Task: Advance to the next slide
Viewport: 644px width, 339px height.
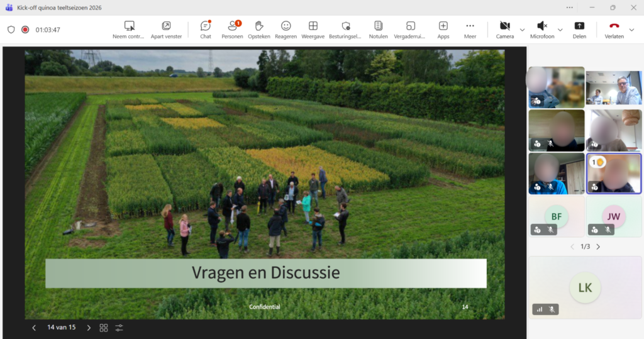Action: [x=89, y=328]
